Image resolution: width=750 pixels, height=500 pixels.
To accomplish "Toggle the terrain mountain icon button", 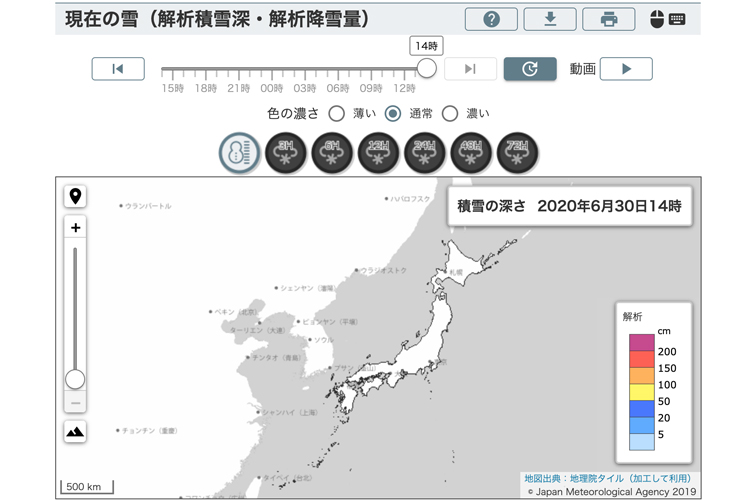I will tap(75, 431).
